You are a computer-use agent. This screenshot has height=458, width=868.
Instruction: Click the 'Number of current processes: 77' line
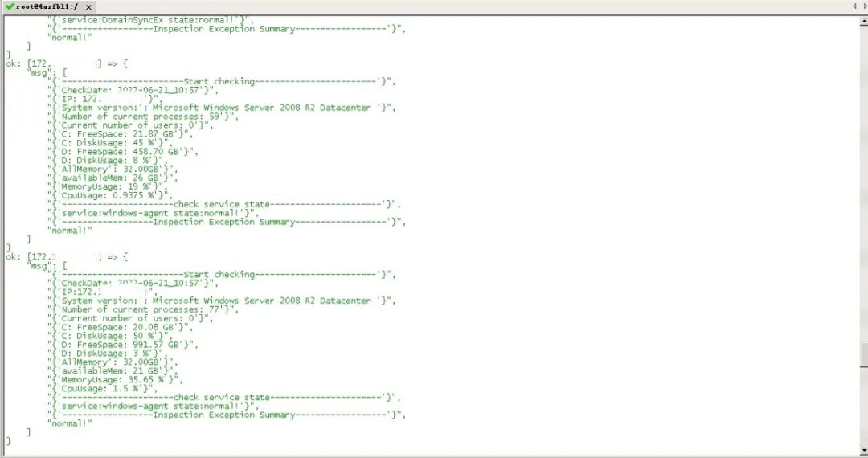pyautogui.click(x=144, y=309)
